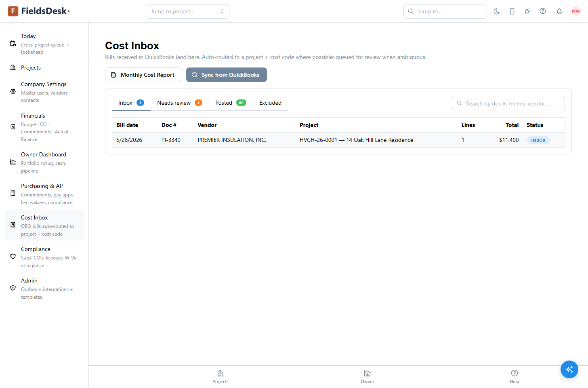588x388 pixels.
Task: Navigate to Purchasing & AP
Action: [x=44, y=194]
